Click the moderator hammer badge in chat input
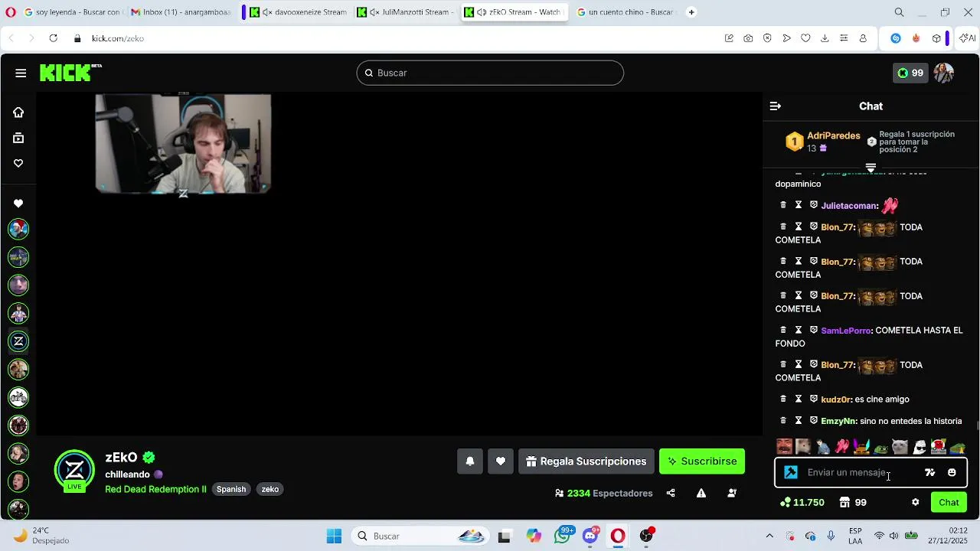The width and height of the screenshot is (980, 551). coord(791,473)
